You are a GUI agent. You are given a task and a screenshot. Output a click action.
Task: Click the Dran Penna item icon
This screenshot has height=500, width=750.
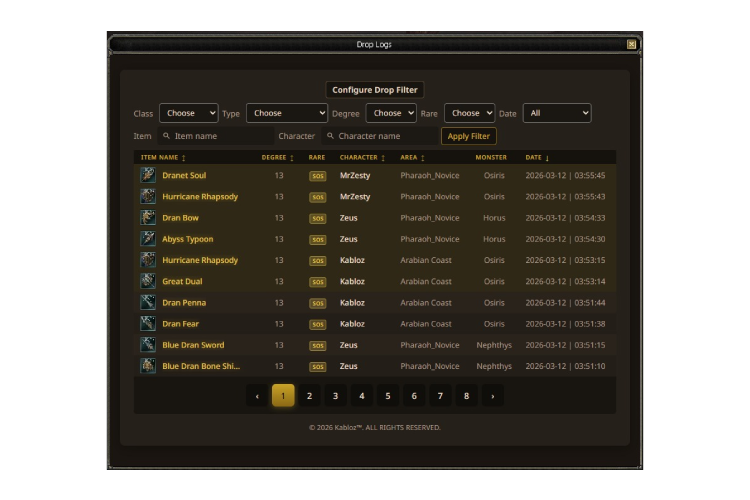[148, 303]
